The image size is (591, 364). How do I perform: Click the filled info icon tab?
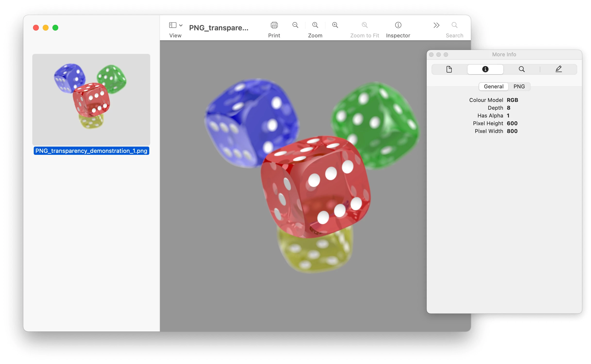pos(485,69)
